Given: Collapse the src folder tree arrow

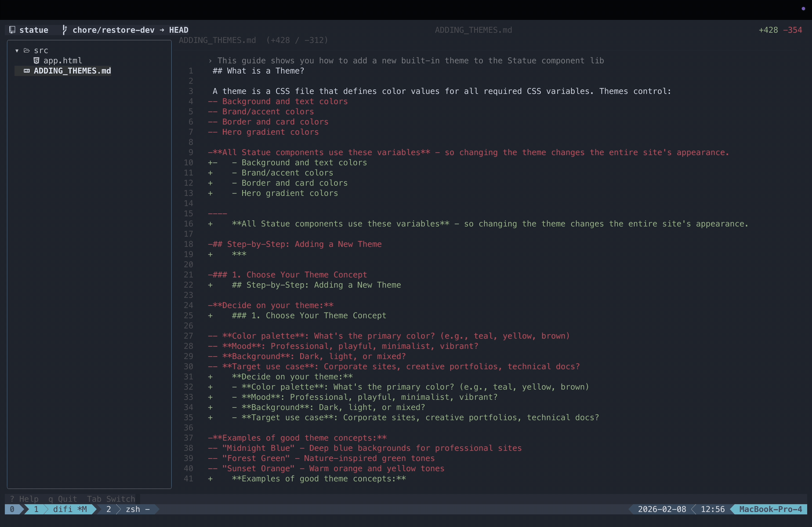Looking at the screenshot, I should tap(17, 50).
